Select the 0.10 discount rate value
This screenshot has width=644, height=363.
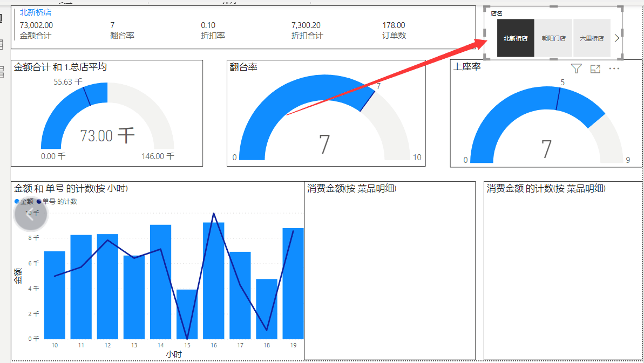208,25
